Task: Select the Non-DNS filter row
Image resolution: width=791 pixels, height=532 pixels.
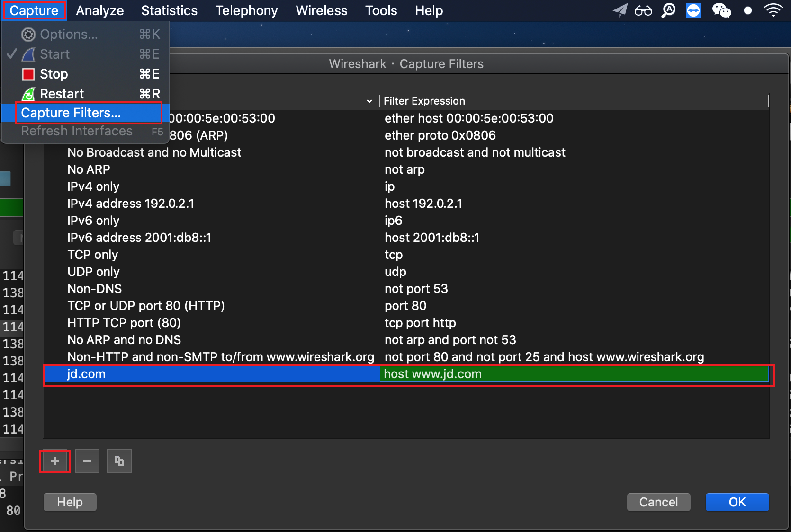Action: [x=95, y=289]
